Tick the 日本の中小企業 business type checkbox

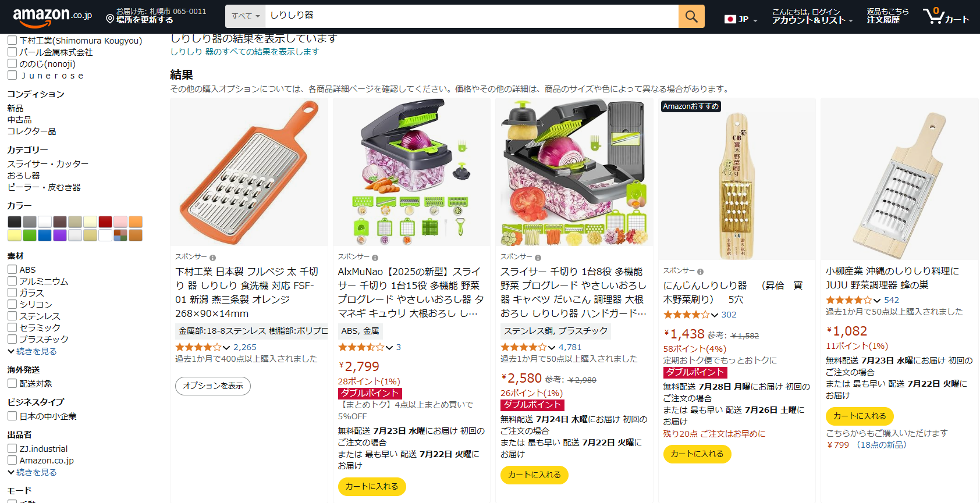(x=12, y=416)
